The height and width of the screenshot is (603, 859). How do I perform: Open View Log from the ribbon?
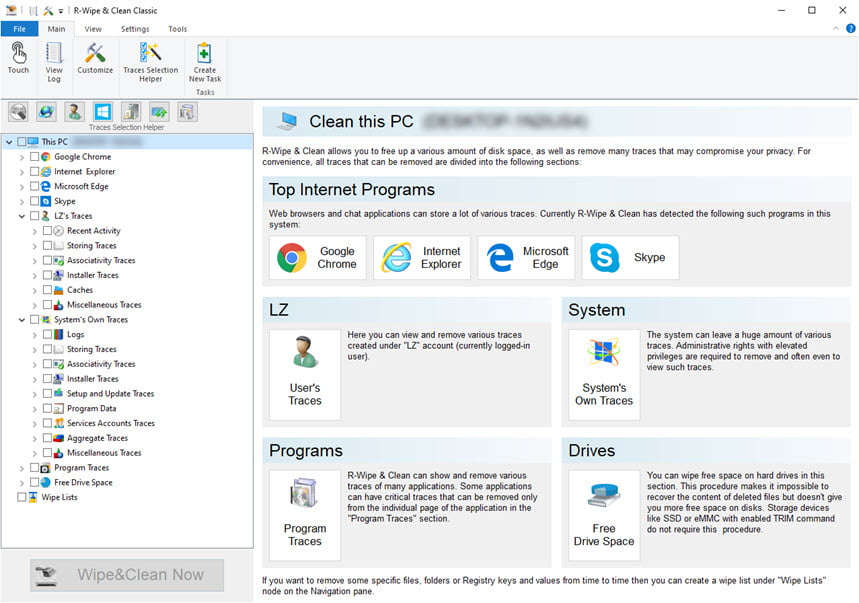tap(54, 62)
